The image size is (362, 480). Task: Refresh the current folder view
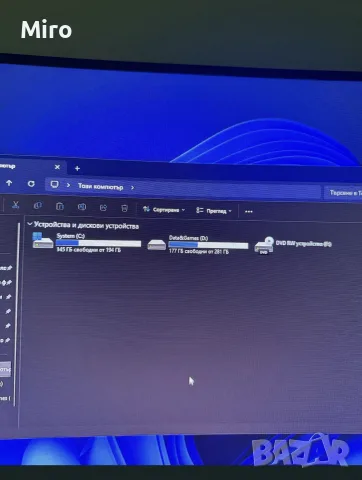(x=31, y=184)
